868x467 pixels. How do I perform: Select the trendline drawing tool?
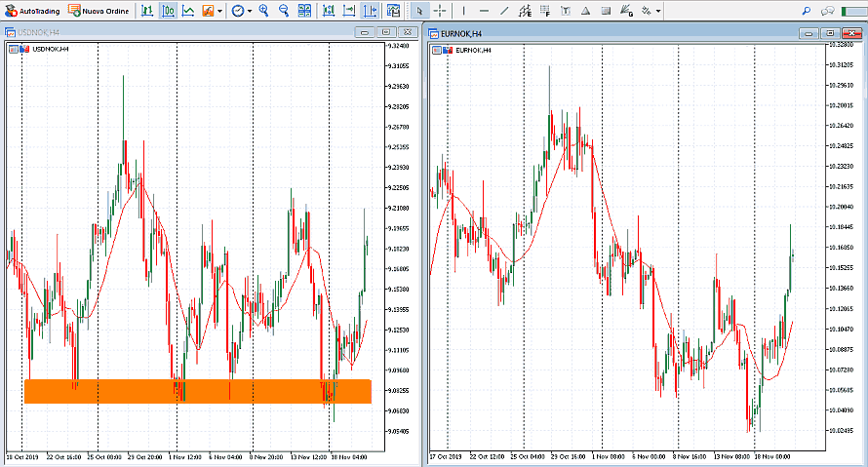pyautogui.click(x=503, y=11)
